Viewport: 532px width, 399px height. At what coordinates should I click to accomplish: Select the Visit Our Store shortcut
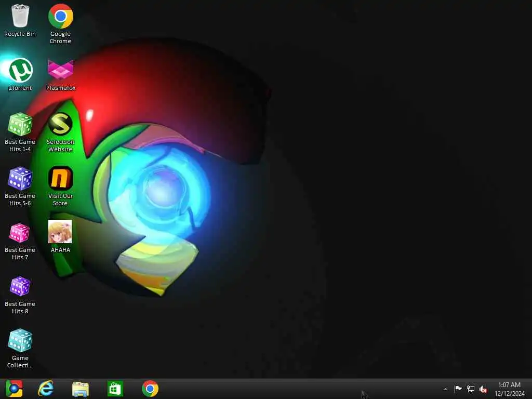[x=60, y=187]
